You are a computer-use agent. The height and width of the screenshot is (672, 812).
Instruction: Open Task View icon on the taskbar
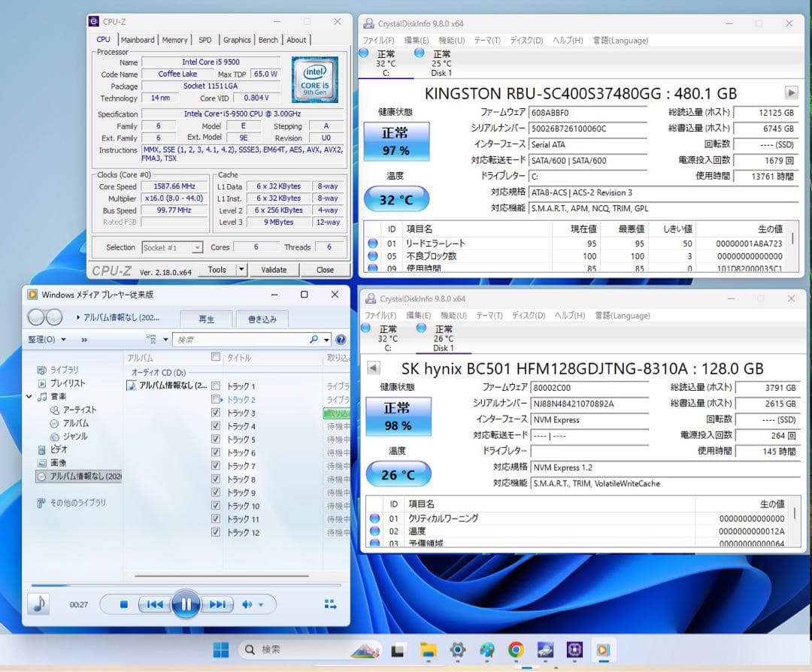coord(398,649)
